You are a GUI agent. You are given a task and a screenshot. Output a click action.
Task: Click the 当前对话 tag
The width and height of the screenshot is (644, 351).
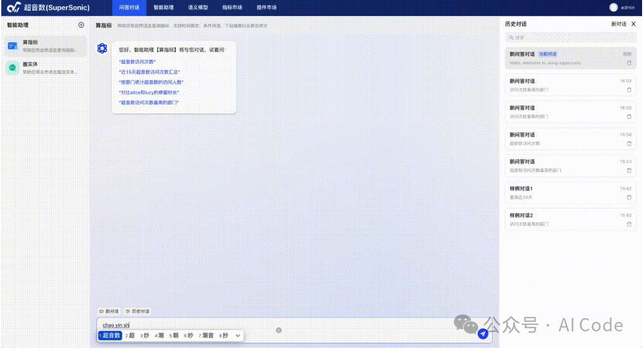(548, 54)
